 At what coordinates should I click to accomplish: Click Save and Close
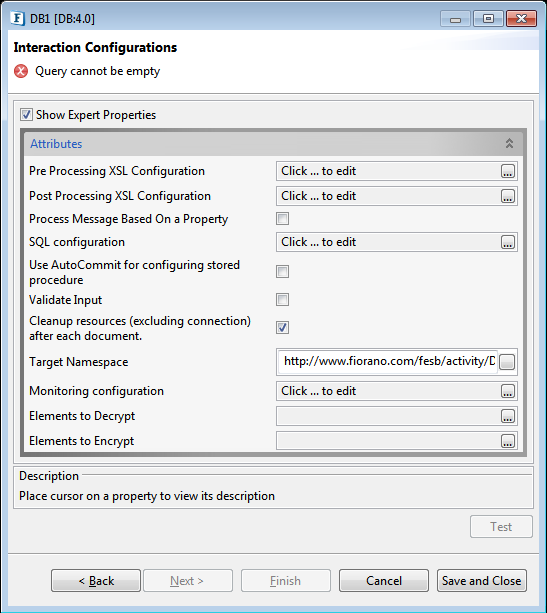point(482,581)
